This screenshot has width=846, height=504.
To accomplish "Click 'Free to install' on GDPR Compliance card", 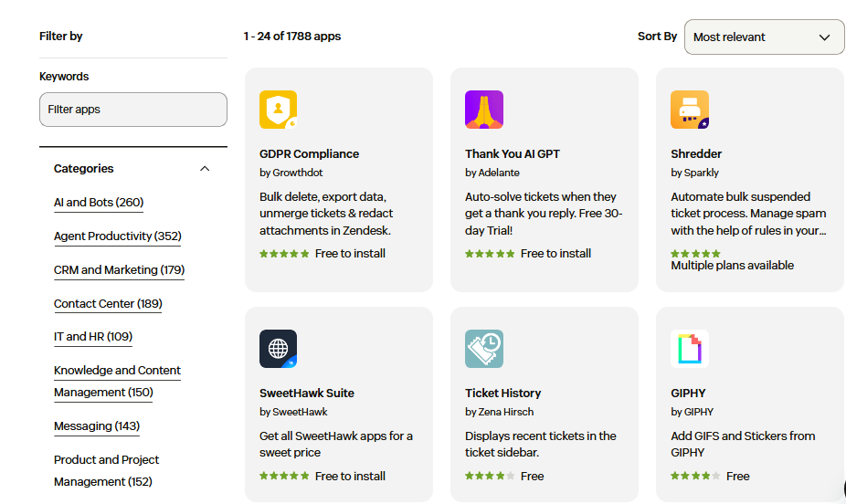I will (x=350, y=254).
